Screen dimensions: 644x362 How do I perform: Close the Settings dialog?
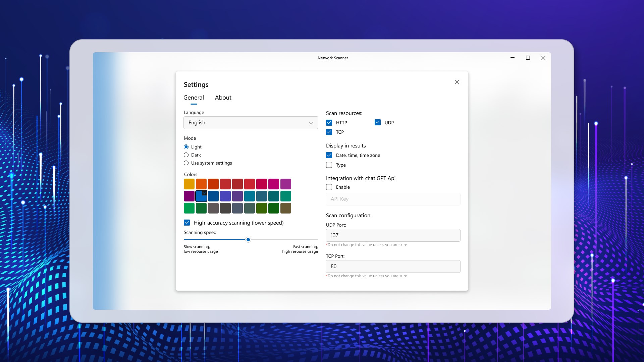point(457,82)
